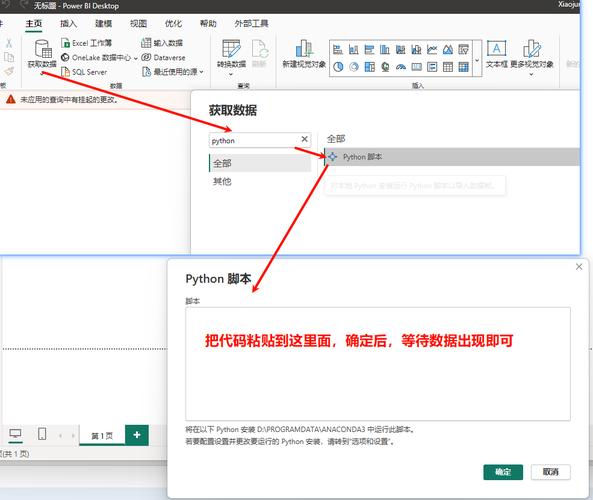Click the More Visuals icon

click(x=532, y=48)
